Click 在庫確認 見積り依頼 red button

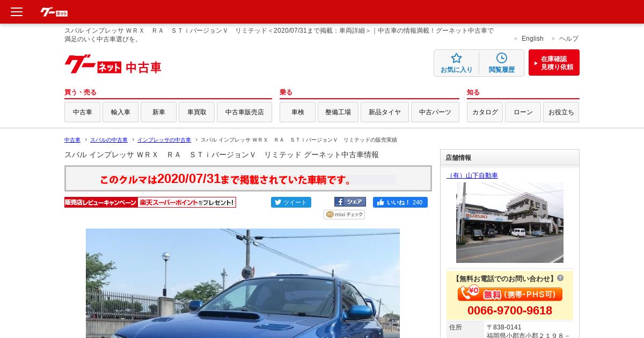coord(554,63)
